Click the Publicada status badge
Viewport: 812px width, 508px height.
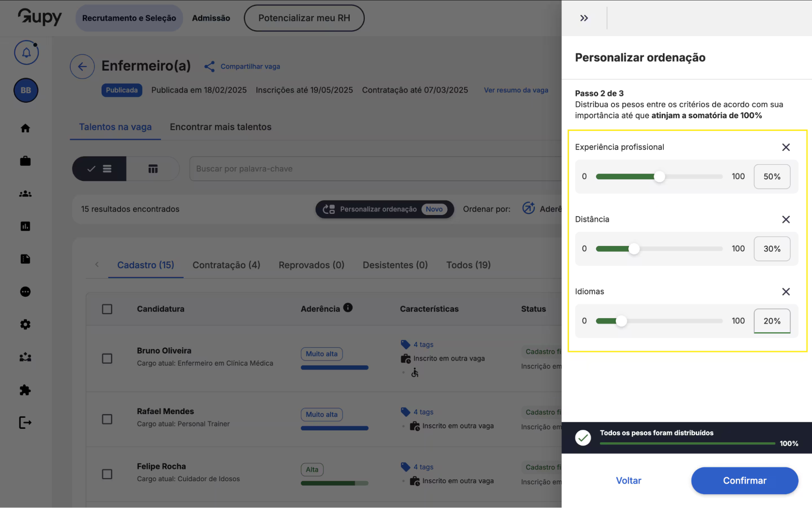pos(121,90)
